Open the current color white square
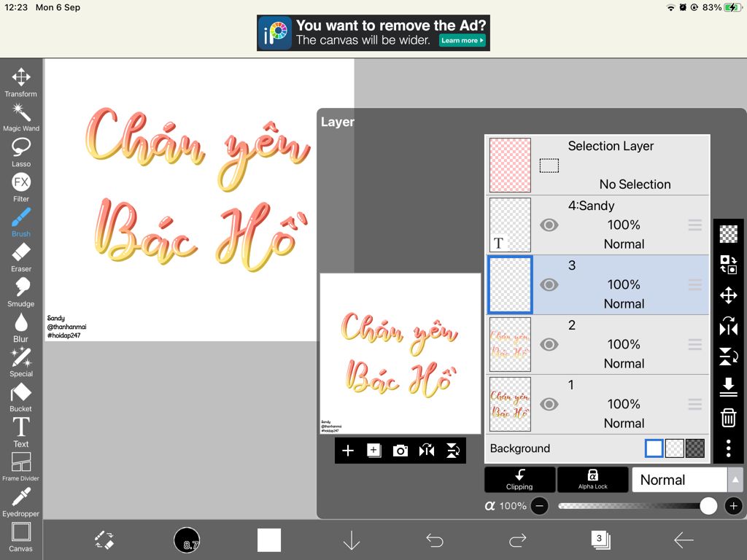Screen dimensions: 747x560 [x=269, y=540]
